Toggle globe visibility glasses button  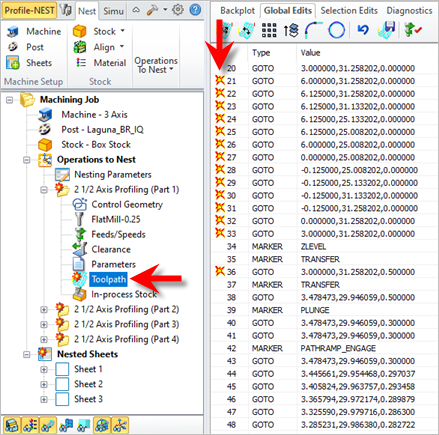point(102,425)
